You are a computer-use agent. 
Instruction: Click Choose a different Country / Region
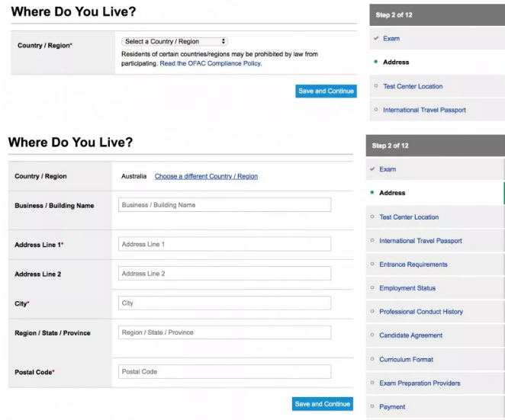tap(206, 176)
